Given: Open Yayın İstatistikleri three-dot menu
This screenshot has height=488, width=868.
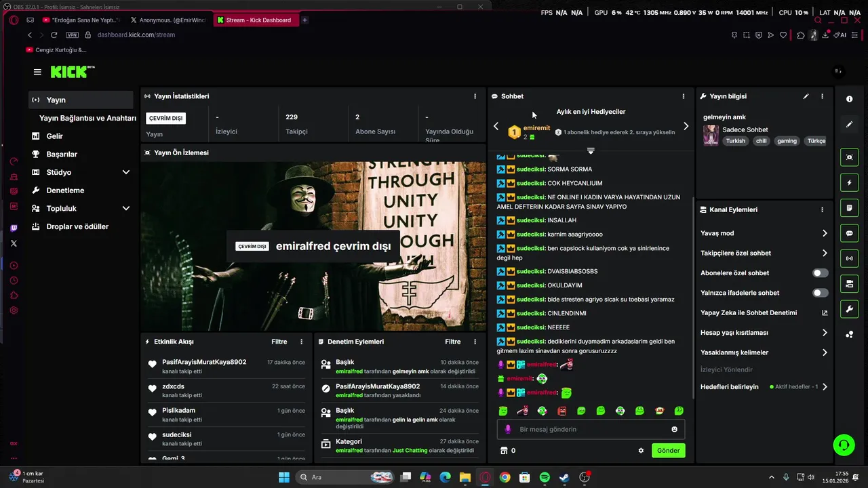Looking at the screenshot, I should (475, 96).
